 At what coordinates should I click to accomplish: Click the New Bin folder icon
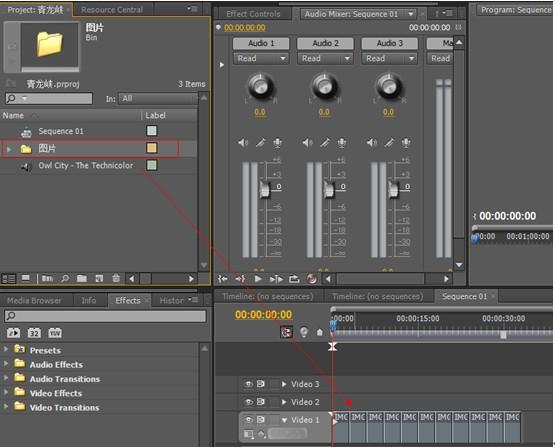pyautogui.click(x=82, y=278)
